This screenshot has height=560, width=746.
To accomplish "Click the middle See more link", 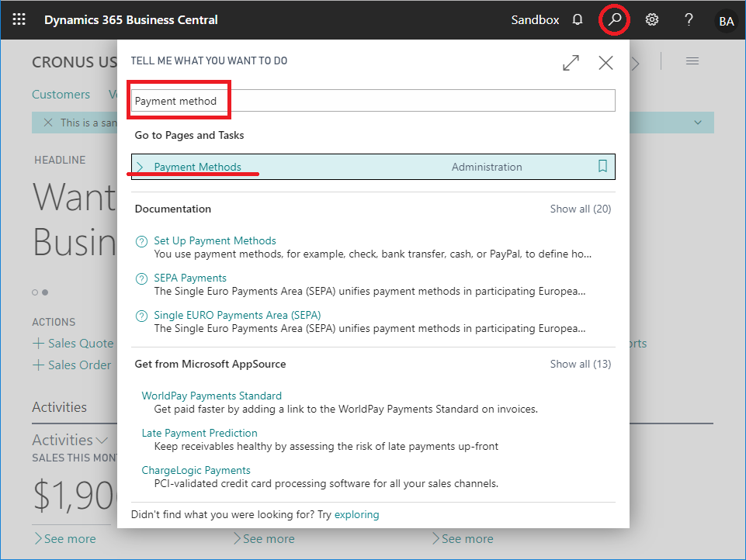I will point(264,538).
